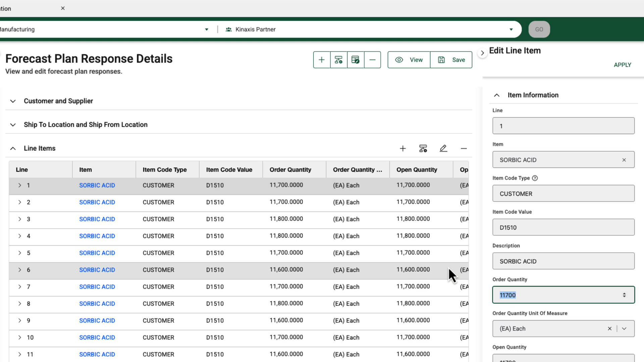Select the hierarchy duplicate icon in header toolbar

click(338, 59)
